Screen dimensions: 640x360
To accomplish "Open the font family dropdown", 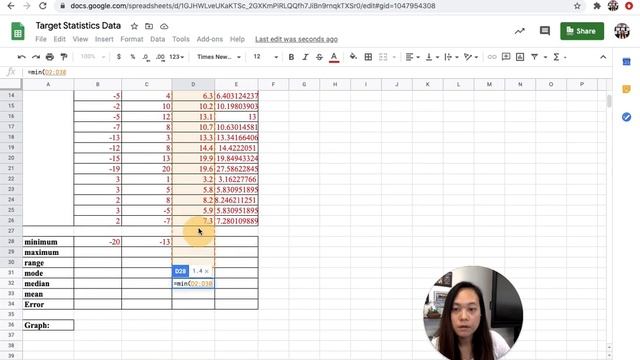I will 219,57.
